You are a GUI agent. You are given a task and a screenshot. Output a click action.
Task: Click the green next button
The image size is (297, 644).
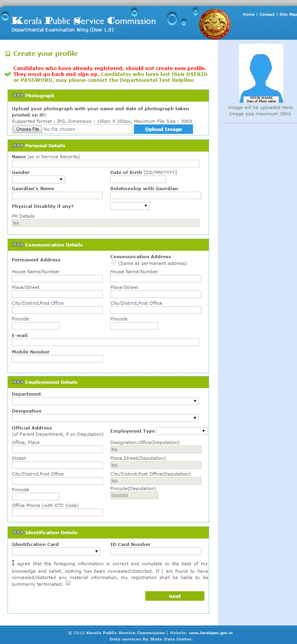tap(174, 596)
